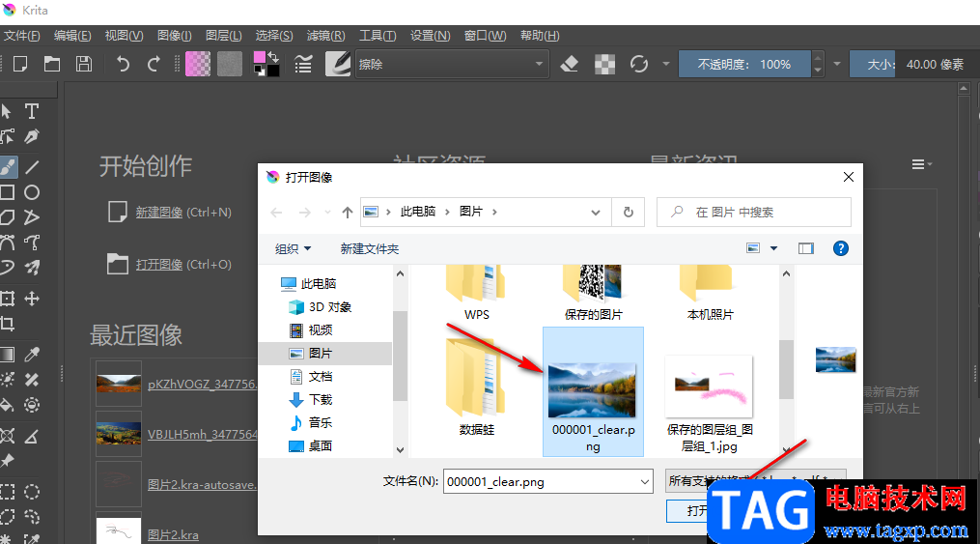Image resolution: width=980 pixels, height=544 pixels.
Task: Open the 图层(L) menu
Action: pyautogui.click(x=224, y=36)
